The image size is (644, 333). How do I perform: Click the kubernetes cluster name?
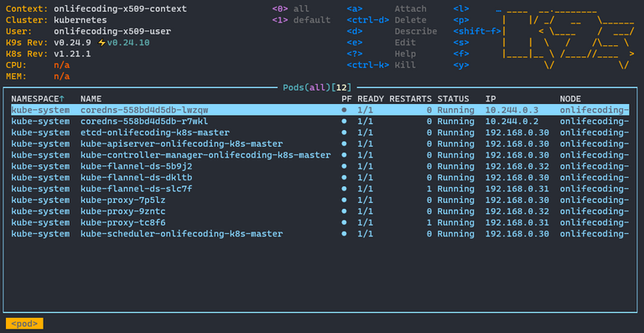pyautogui.click(x=80, y=19)
